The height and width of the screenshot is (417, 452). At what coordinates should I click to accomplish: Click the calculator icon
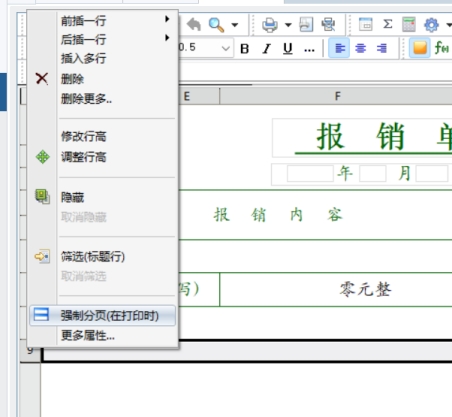(x=409, y=24)
